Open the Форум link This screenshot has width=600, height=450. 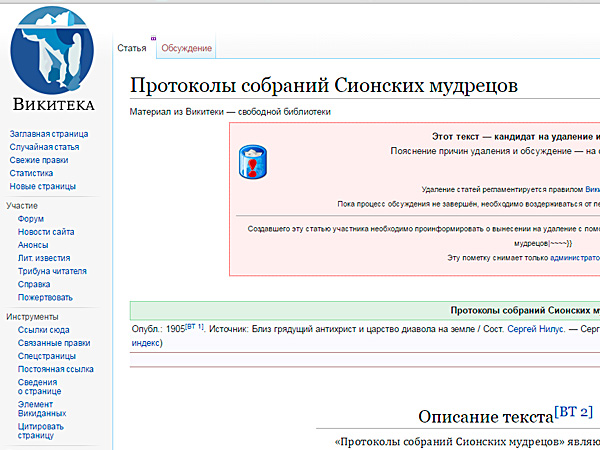[x=31, y=219]
